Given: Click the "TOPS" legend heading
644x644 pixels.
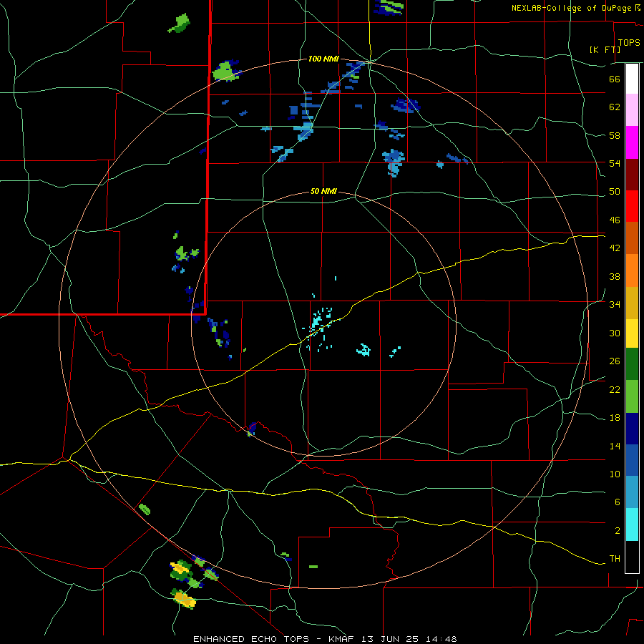Looking at the screenshot, I should click(629, 42).
